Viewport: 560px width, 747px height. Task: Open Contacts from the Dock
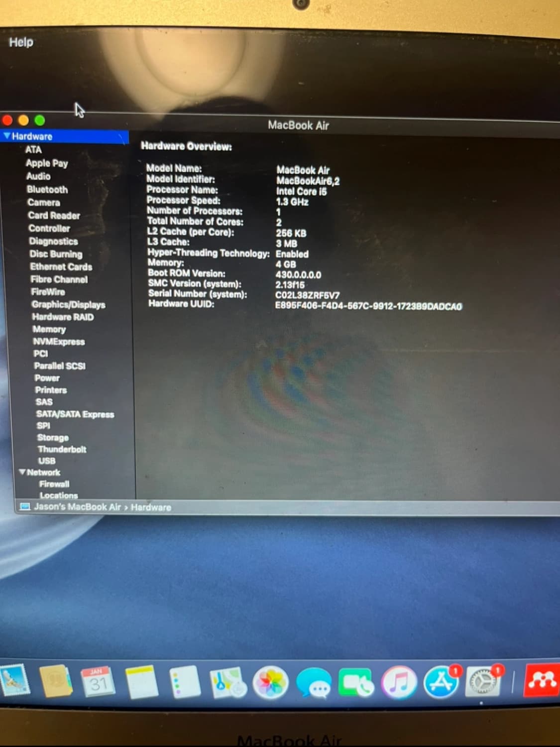[55, 681]
